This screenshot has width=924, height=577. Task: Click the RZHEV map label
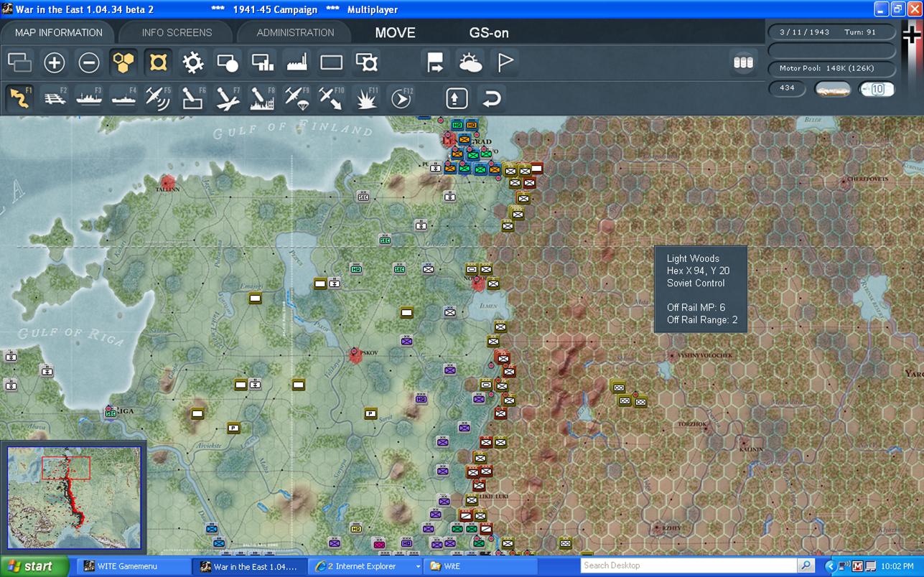(672, 527)
